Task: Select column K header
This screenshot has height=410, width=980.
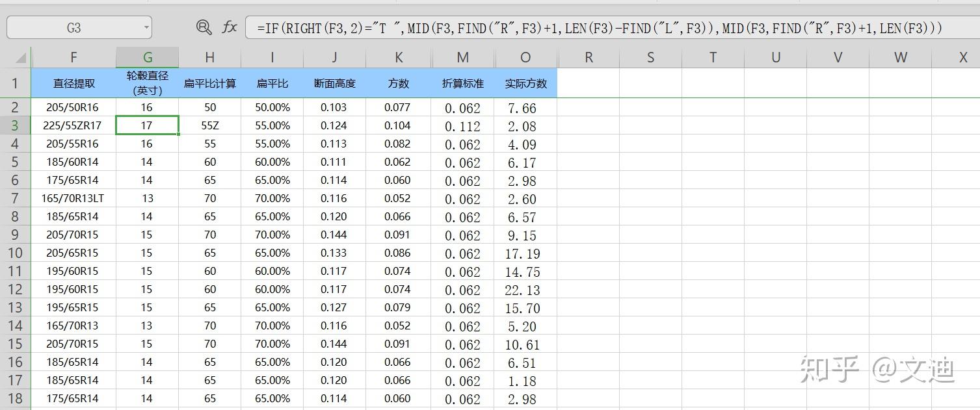Action: pyautogui.click(x=398, y=57)
